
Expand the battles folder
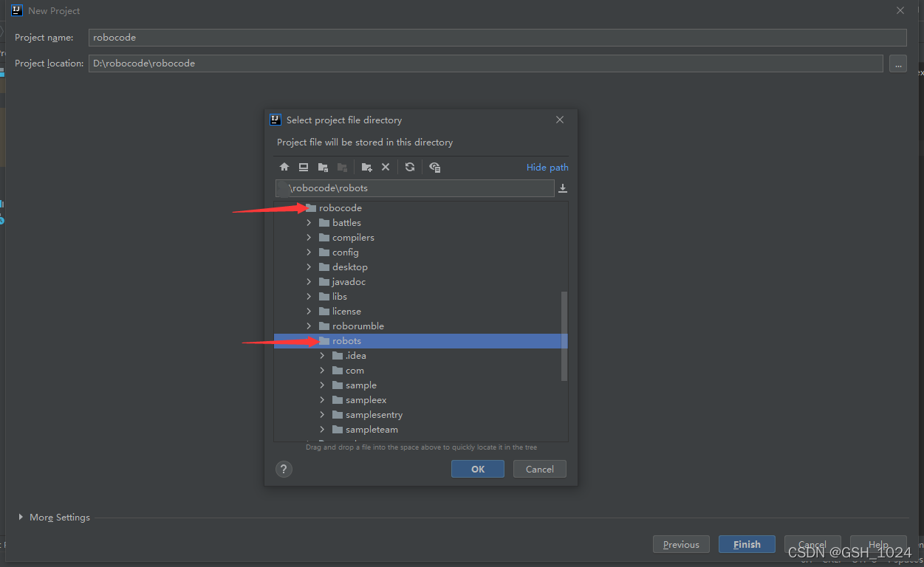pos(309,222)
